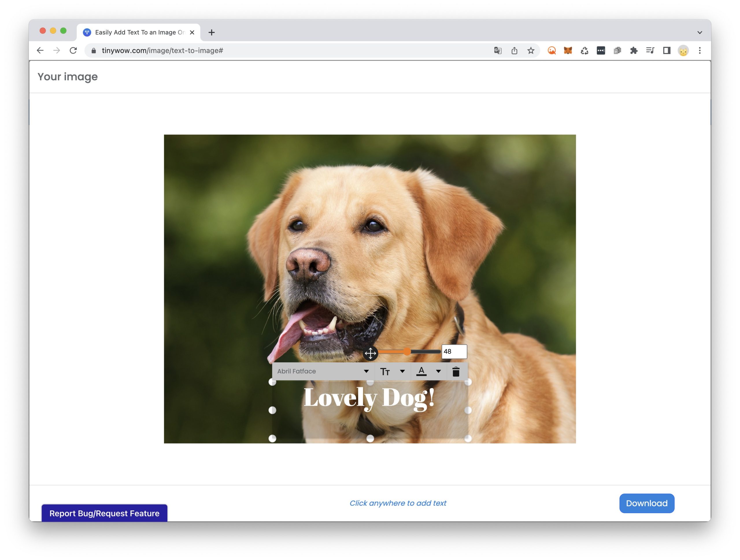The height and width of the screenshot is (560, 740).
Task: Bookmark page with star icon
Action: pyautogui.click(x=531, y=51)
